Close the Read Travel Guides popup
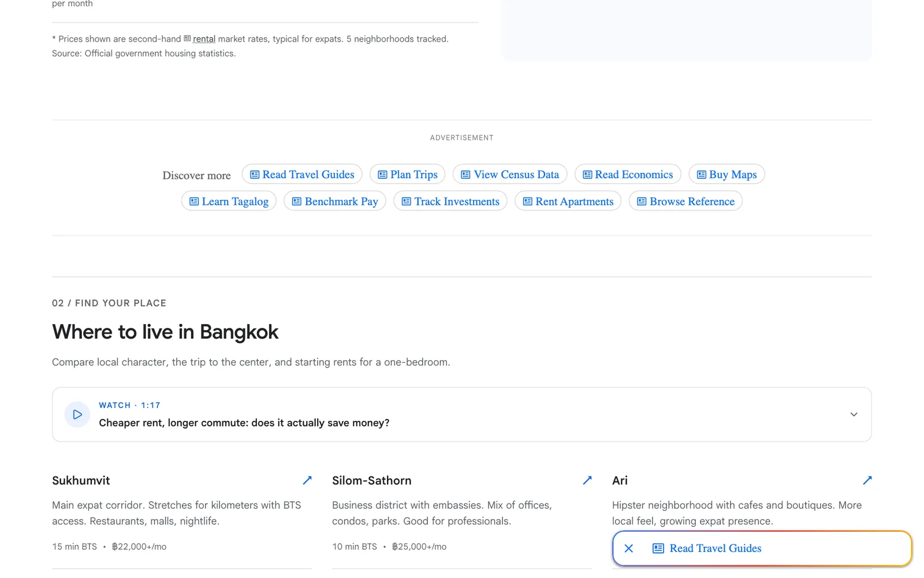 click(629, 549)
